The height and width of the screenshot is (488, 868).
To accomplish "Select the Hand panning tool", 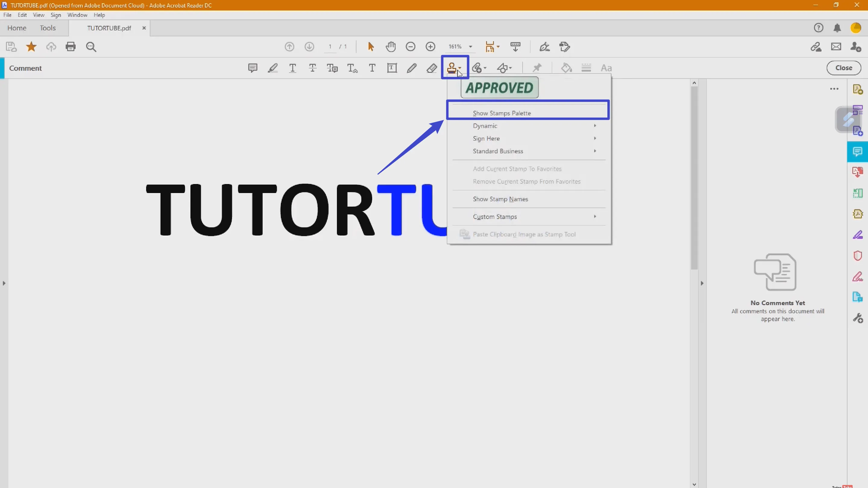I will click(x=391, y=46).
